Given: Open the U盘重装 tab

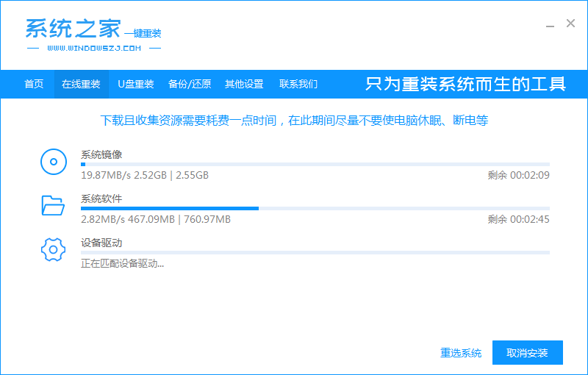Looking at the screenshot, I should pos(136,84).
